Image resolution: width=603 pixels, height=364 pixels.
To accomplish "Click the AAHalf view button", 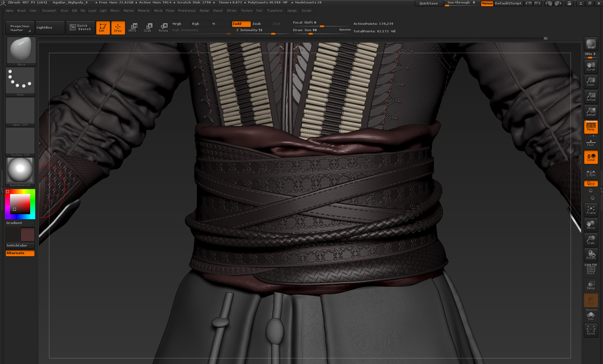I will coord(591,111).
